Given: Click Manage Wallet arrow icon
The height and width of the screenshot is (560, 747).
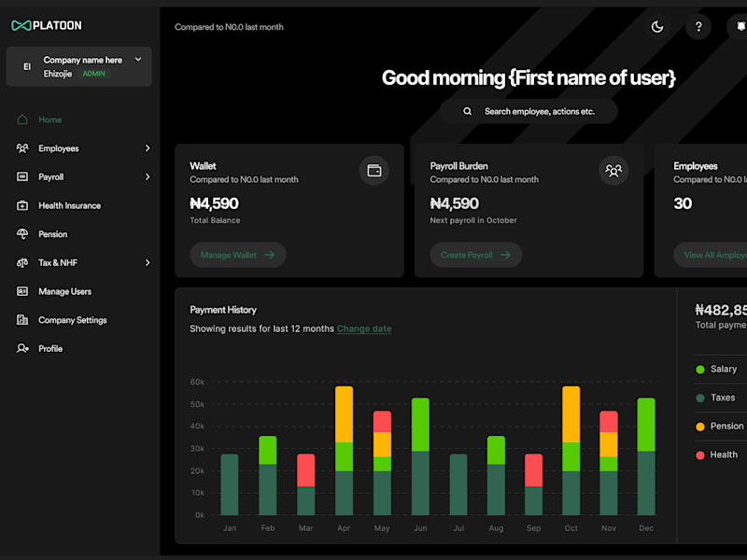Looking at the screenshot, I should 270,255.
